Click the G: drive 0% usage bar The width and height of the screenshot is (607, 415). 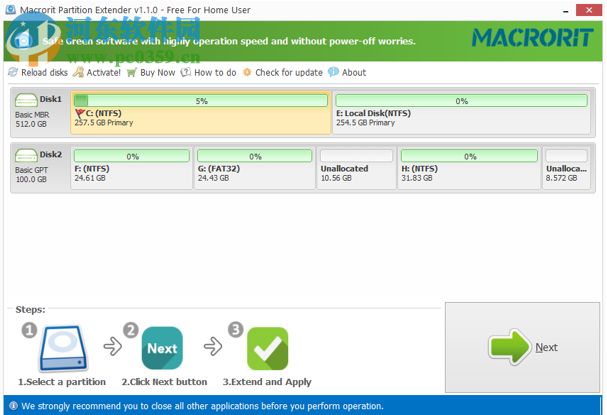coord(255,156)
